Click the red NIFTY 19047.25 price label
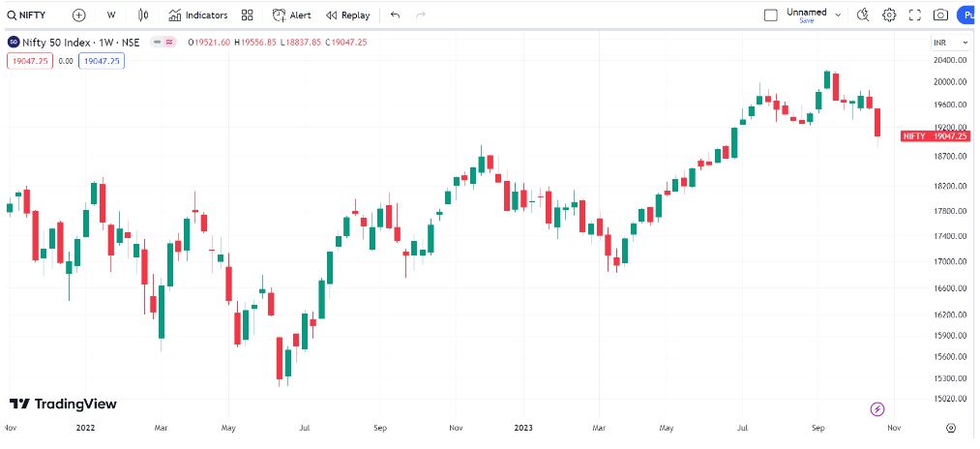This screenshot has width=980, height=449. (x=935, y=135)
